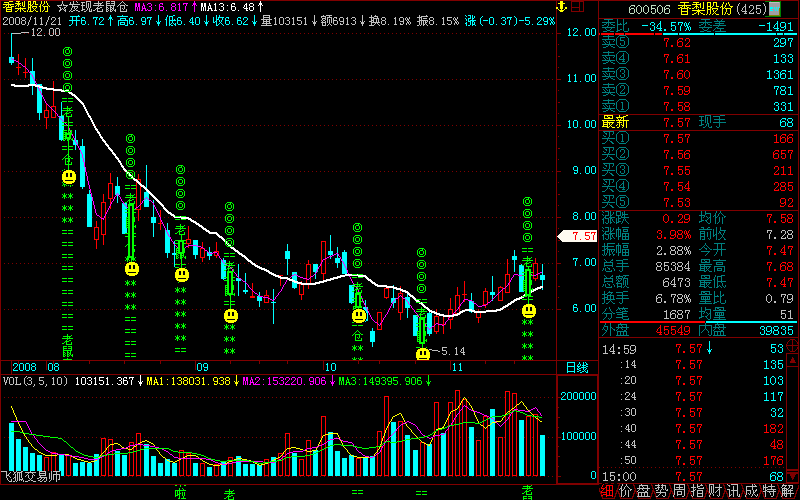
Task: Click the :40 tick row with 182 lots
Action: 694,429
